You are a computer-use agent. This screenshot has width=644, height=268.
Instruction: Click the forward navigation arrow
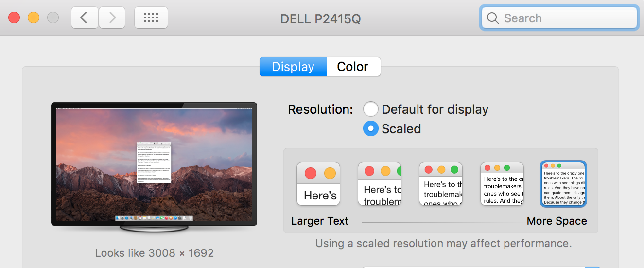pos(112,18)
